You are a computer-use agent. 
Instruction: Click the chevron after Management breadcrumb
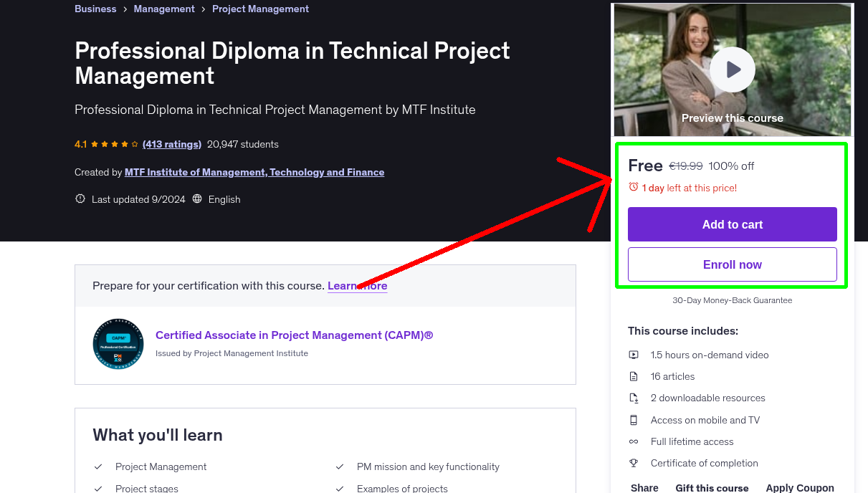204,9
